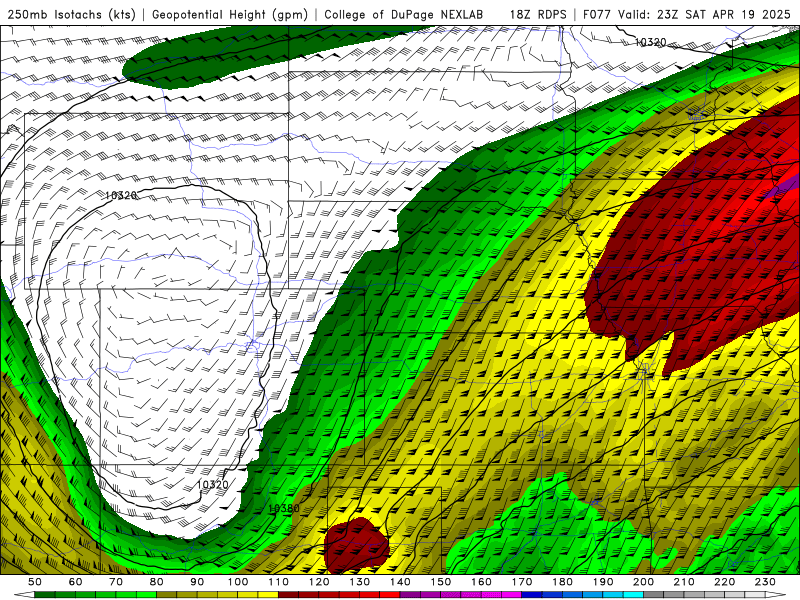
Task: Click the colorbar value '230'
Action: 765,582
